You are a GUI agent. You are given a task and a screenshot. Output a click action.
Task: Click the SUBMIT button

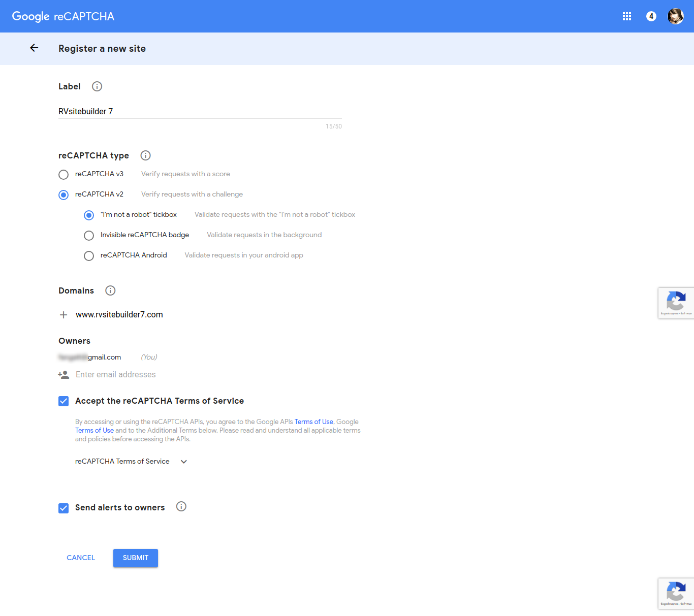136,558
